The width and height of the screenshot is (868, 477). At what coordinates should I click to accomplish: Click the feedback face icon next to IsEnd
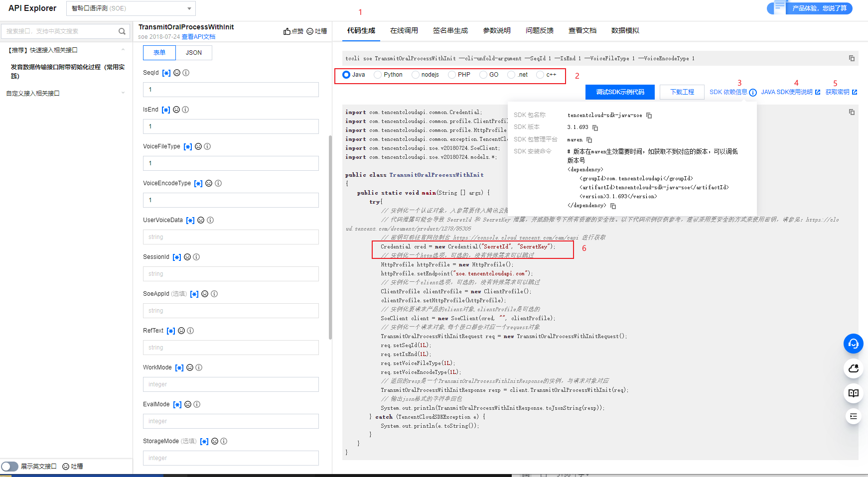coord(176,110)
